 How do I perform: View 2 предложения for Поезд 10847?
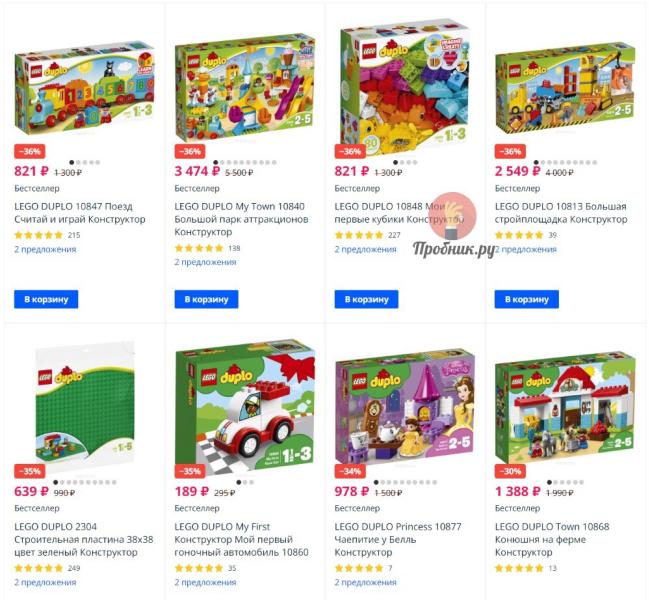point(45,249)
